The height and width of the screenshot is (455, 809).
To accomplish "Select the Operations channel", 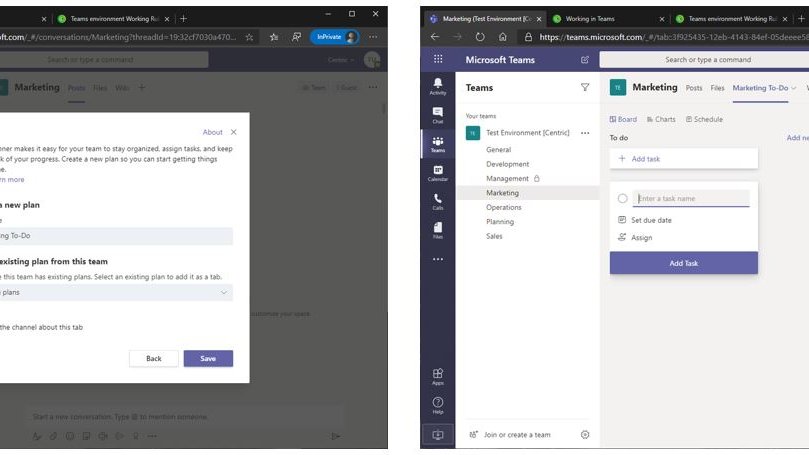I will pos(504,207).
